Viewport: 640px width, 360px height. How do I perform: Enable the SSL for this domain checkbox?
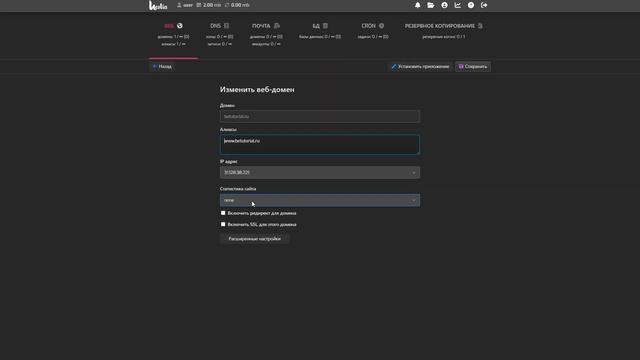point(223,224)
